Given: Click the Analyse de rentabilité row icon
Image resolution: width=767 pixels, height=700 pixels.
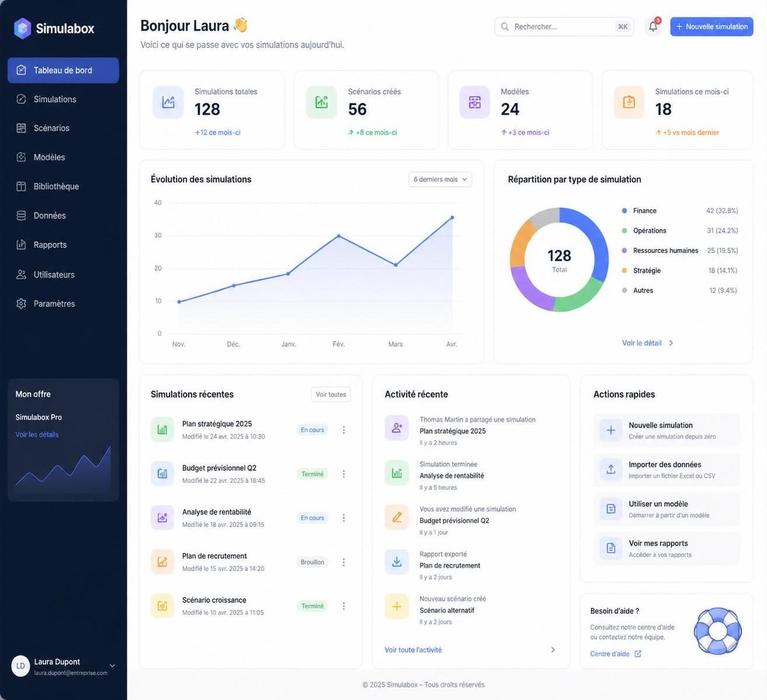Looking at the screenshot, I should 162,518.
